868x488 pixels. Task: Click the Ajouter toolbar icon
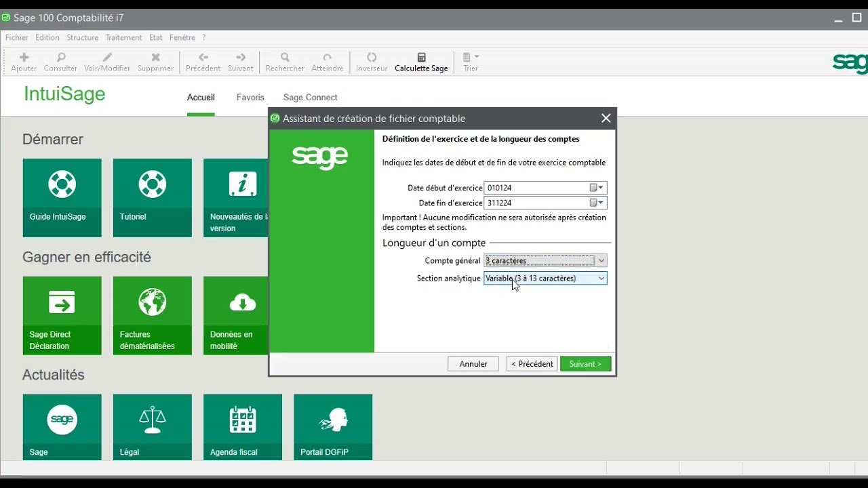(24, 58)
